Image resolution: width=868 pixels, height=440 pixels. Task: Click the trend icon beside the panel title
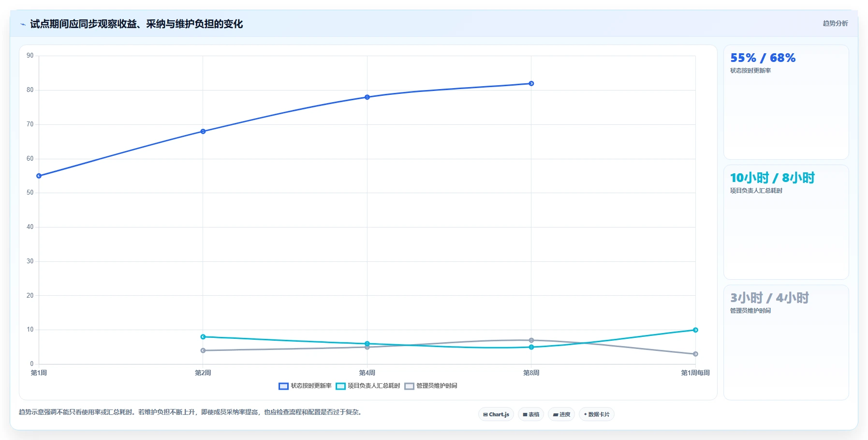[23, 24]
